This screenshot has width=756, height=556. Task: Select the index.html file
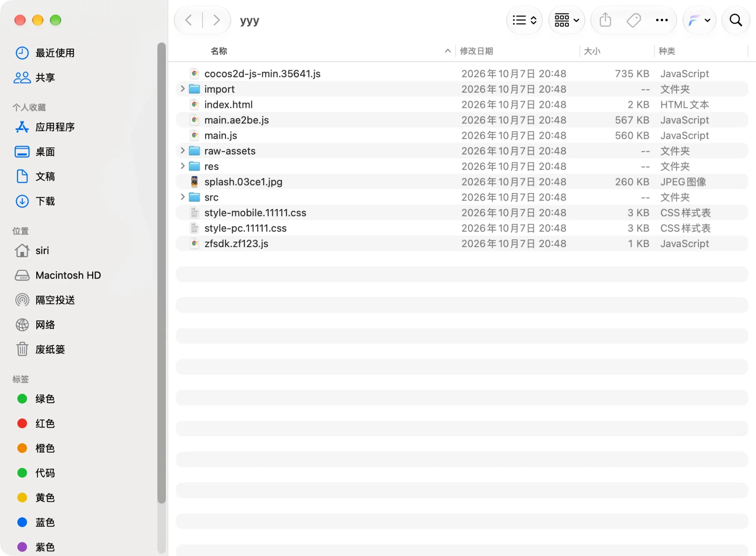click(x=462, y=104)
